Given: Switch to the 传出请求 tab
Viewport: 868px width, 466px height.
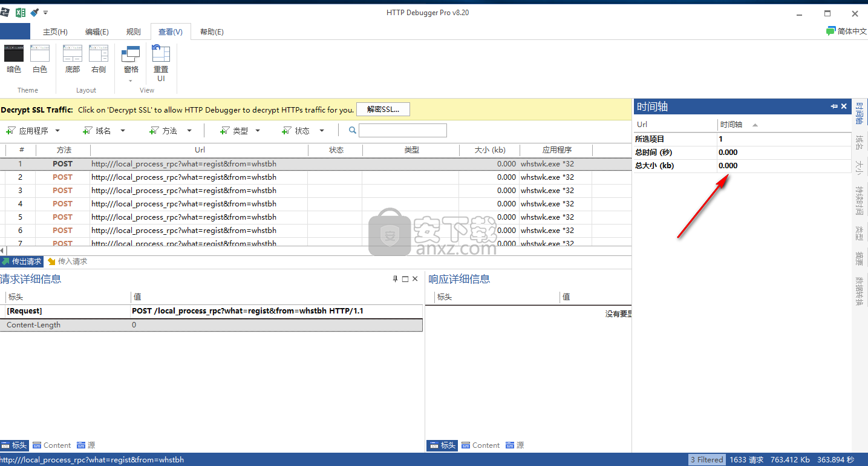Looking at the screenshot, I should pyautogui.click(x=22, y=261).
